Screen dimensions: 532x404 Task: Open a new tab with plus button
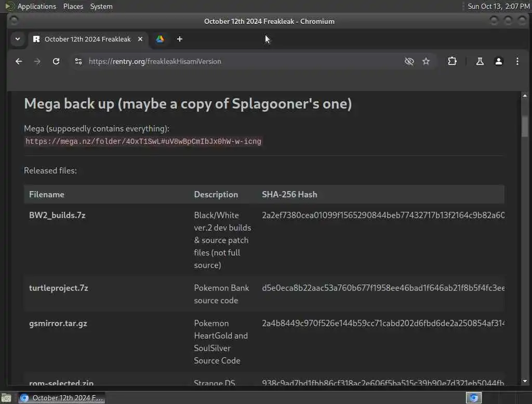[179, 39]
